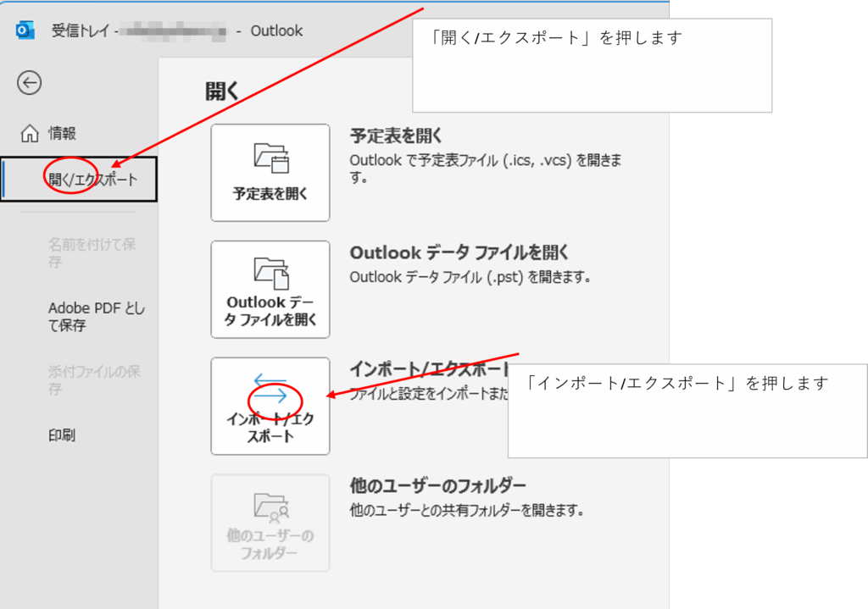Click the Outlook データ ファイルを開く bold heading
Viewport: 868px width, 609px height.
coord(459,252)
